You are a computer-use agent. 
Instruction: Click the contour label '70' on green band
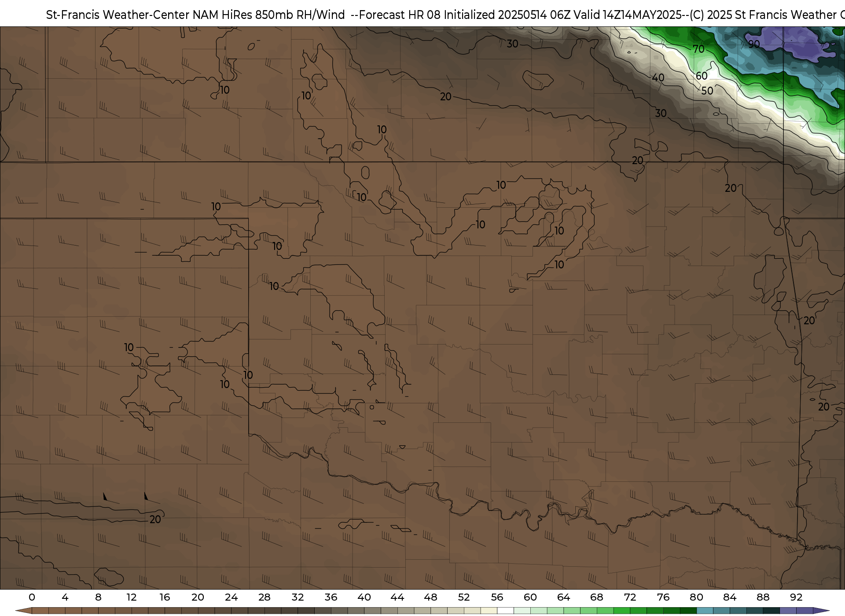pyautogui.click(x=698, y=49)
